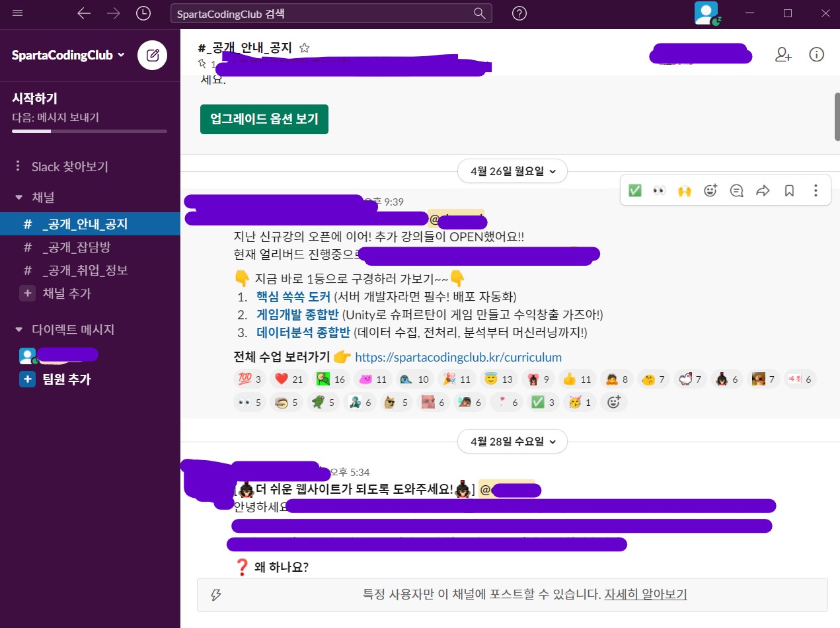Toggle the 100 emoji reaction
Viewport: 840px width, 628px height.
tap(250, 379)
